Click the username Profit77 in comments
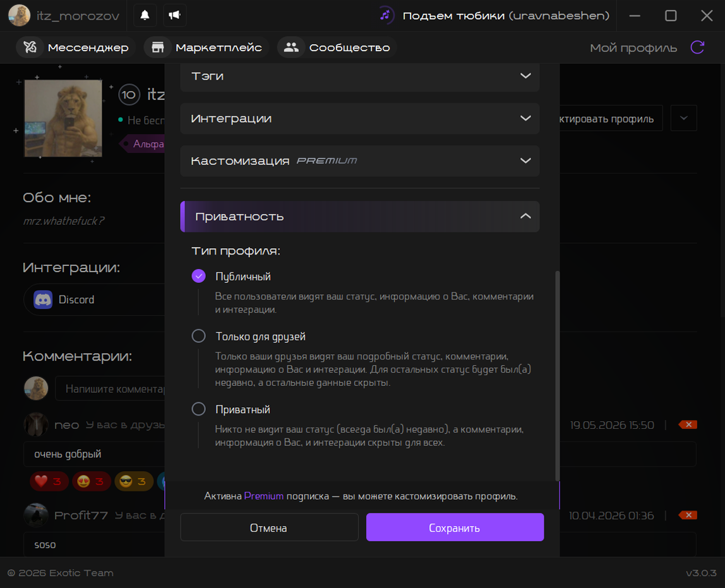725x588 pixels. point(81,515)
